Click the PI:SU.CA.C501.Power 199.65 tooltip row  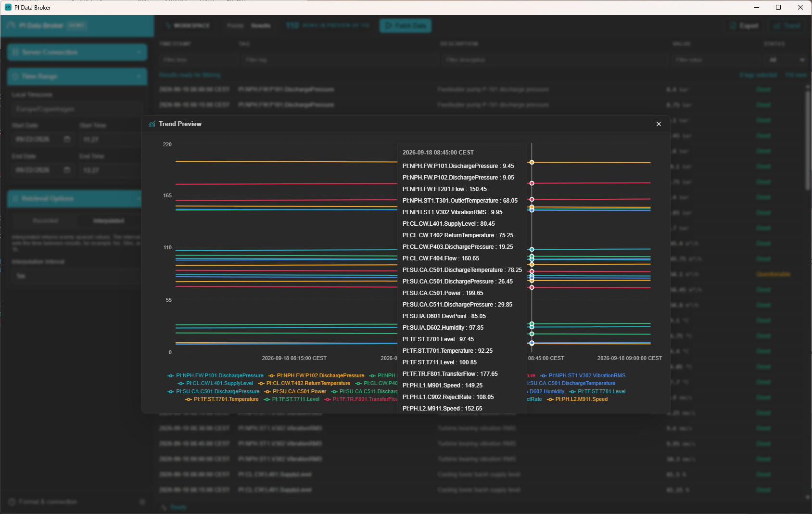(x=443, y=293)
